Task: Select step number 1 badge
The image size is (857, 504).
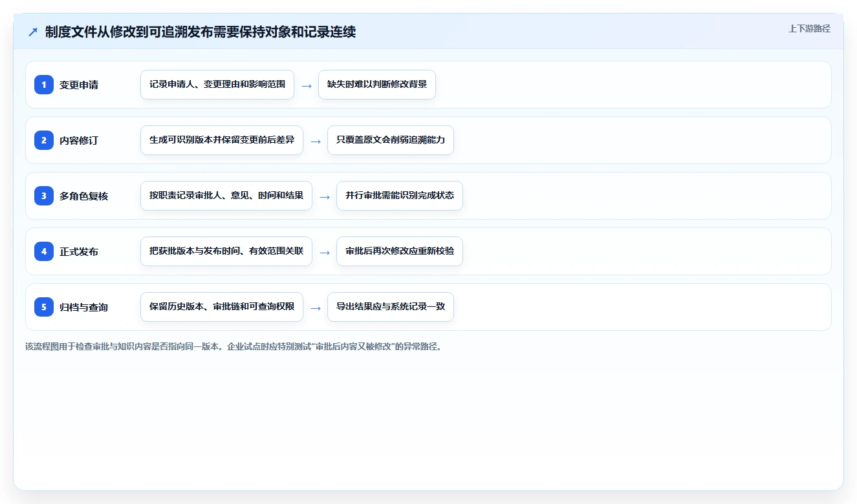Action: pos(44,85)
